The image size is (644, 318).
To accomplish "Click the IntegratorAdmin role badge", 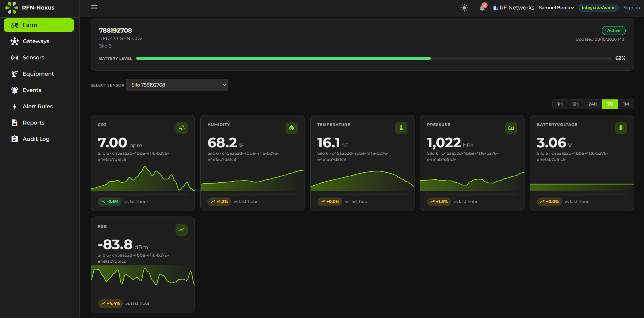I will coord(599,7).
